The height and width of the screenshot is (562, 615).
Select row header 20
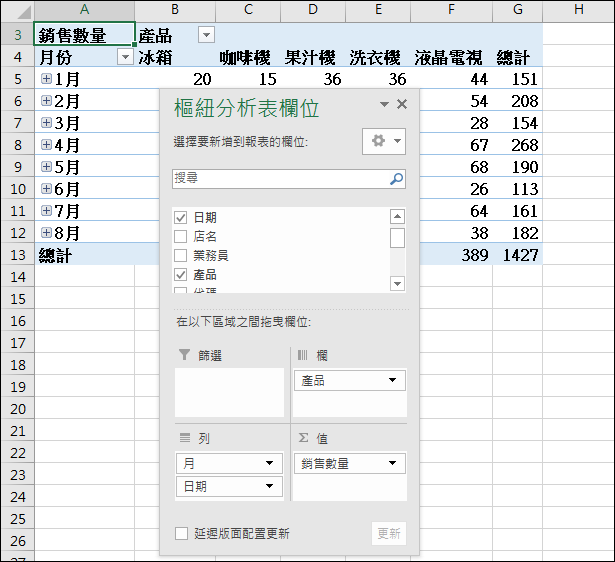[18, 409]
